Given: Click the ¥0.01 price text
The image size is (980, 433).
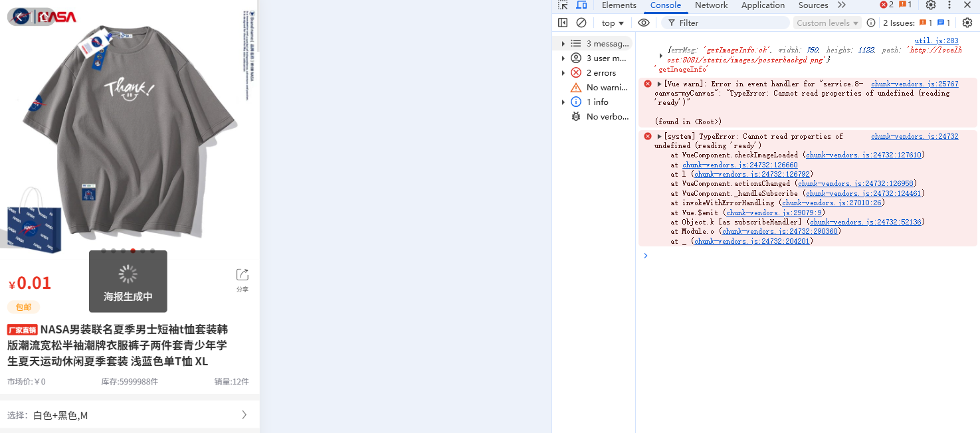Looking at the screenshot, I should tap(30, 283).
